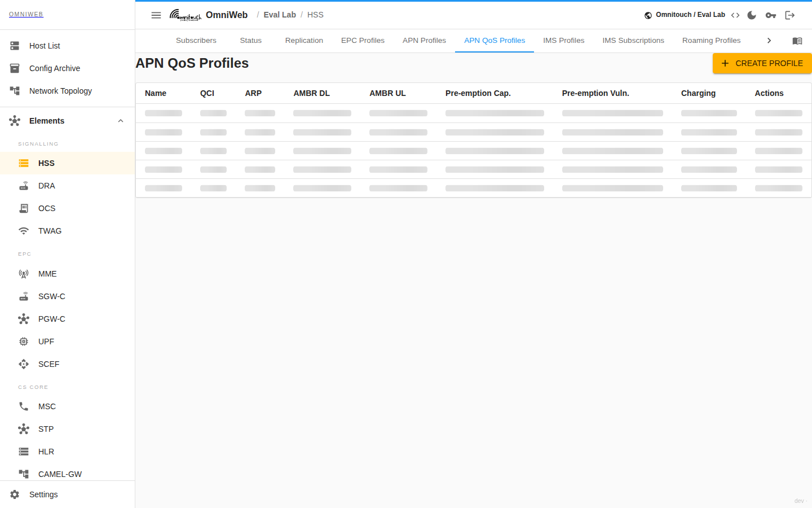
Task: Open HLR in the sidebar
Action: point(68,452)
